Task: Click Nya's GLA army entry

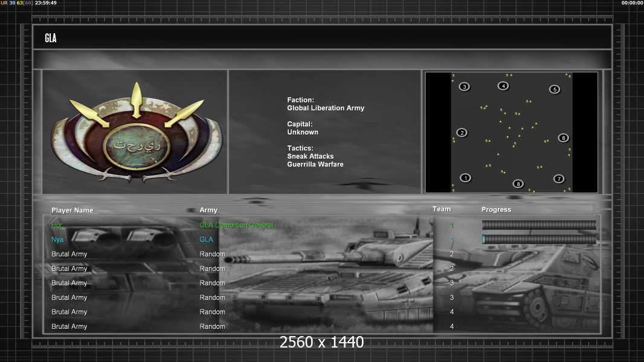Action: (206, 240)
